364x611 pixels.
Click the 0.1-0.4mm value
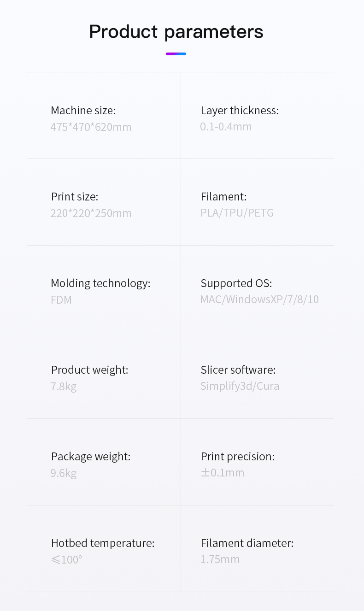tap(226, 127)
